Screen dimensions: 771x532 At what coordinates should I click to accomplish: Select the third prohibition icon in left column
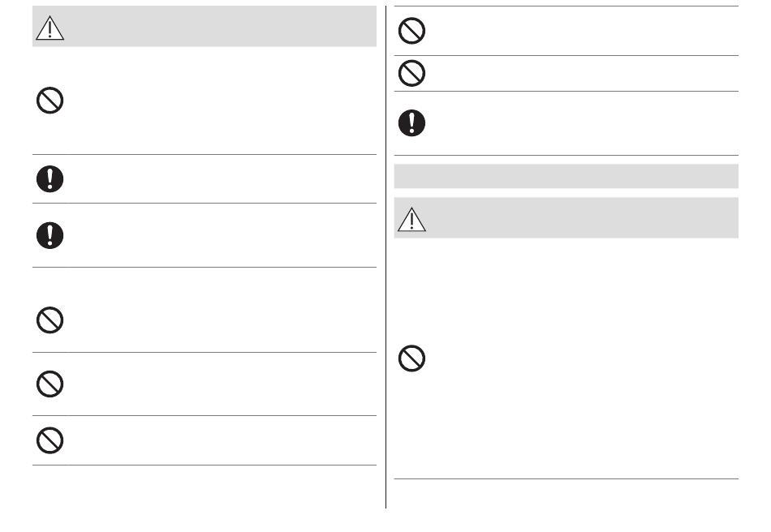50,384
